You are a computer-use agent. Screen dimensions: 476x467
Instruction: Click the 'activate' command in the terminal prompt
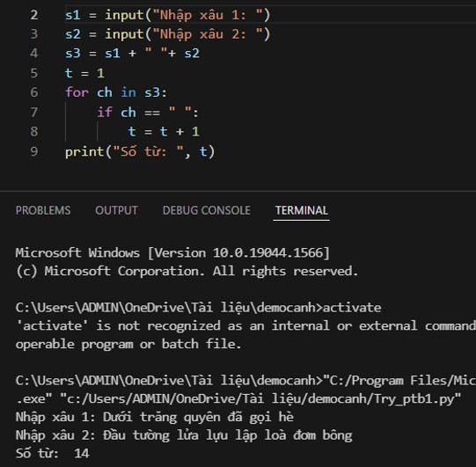pyautogui.click(x=352, y=308)
